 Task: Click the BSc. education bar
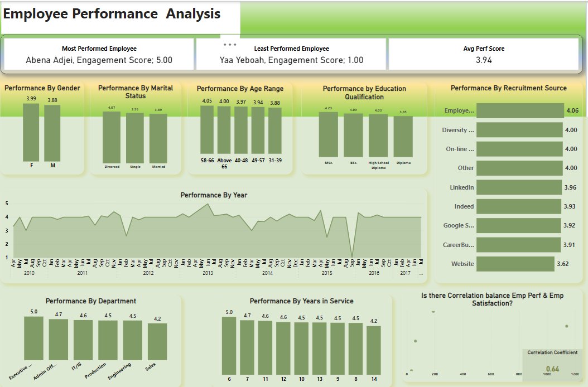353,135
